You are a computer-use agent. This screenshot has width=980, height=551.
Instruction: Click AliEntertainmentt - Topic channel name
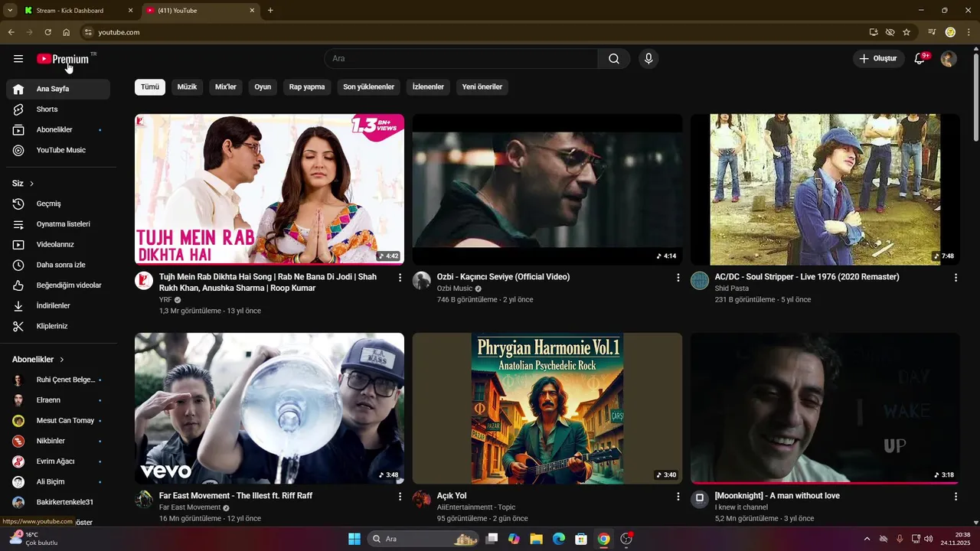coord(476,507)
